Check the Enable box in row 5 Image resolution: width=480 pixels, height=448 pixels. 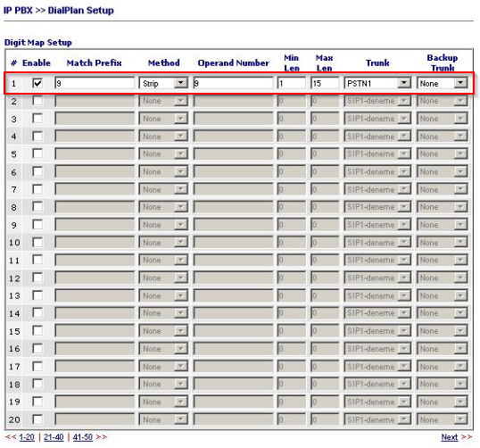pyautogui.click(x=37, y=153)
